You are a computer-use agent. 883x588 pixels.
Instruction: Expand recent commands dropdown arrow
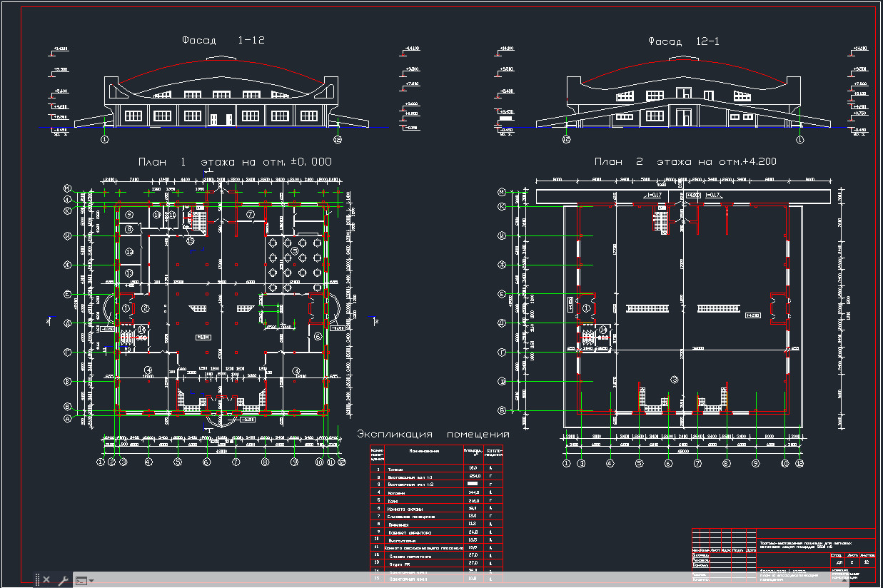91,581
